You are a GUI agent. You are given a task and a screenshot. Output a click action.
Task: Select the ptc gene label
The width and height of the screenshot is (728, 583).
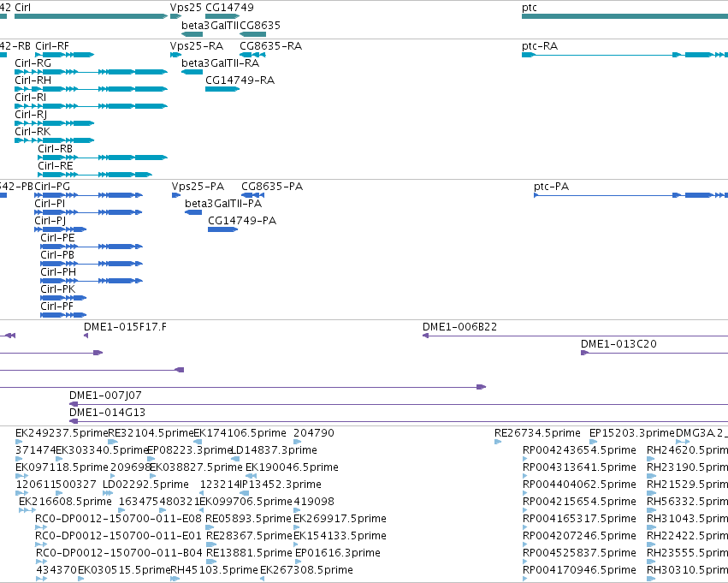[530, 8]
